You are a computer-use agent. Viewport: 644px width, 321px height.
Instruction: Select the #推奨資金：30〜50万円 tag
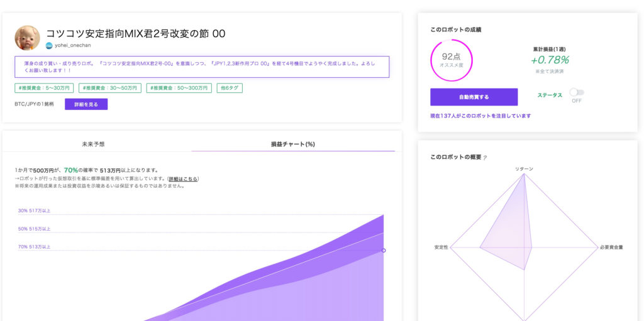click(x=109, y=88)
